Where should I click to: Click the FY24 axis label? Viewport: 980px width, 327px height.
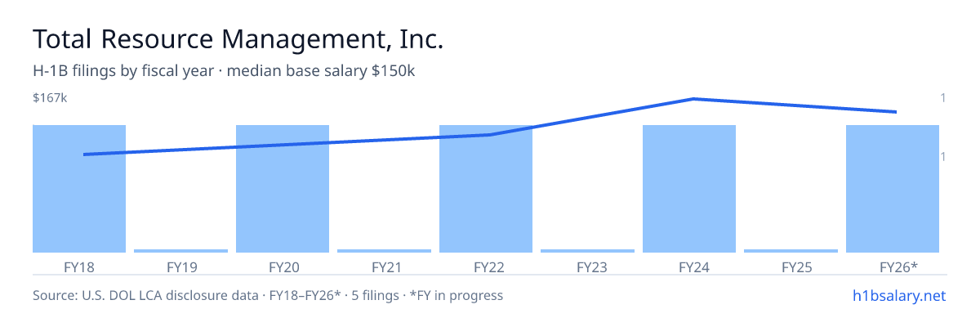689,267
